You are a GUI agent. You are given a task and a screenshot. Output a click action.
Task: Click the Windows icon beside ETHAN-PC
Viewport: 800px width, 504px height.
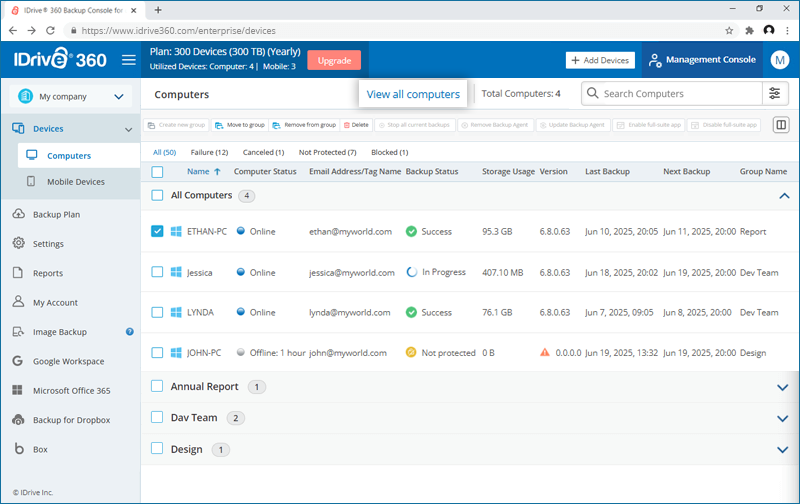(x=176, y=231)
